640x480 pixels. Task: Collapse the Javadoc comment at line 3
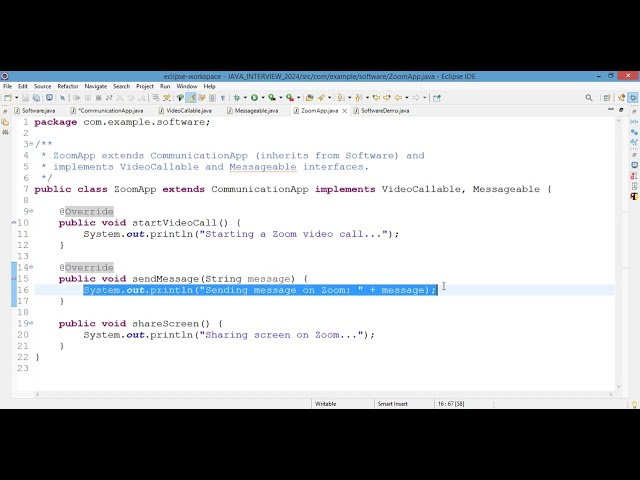point(31,144)
